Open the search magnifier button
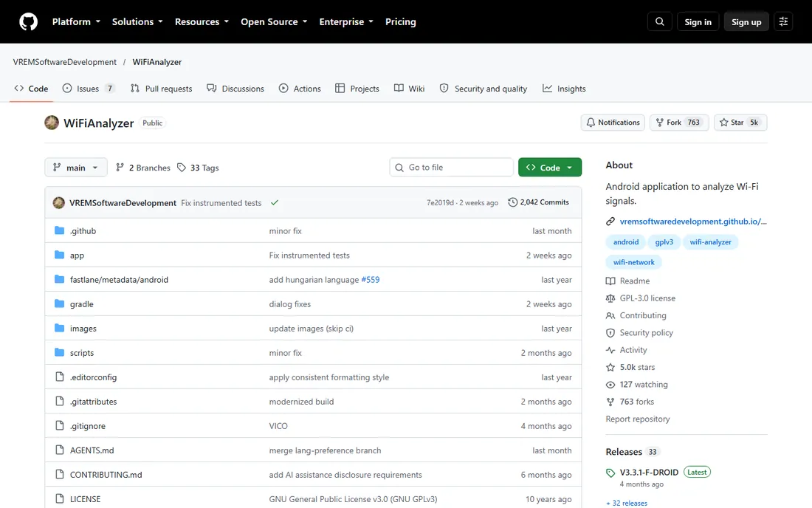This screenshot has width=812, height=508. tap(660, 21)
